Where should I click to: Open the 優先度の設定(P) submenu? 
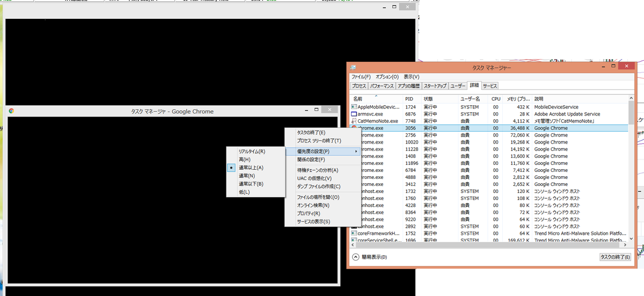[x=323, y=151]
